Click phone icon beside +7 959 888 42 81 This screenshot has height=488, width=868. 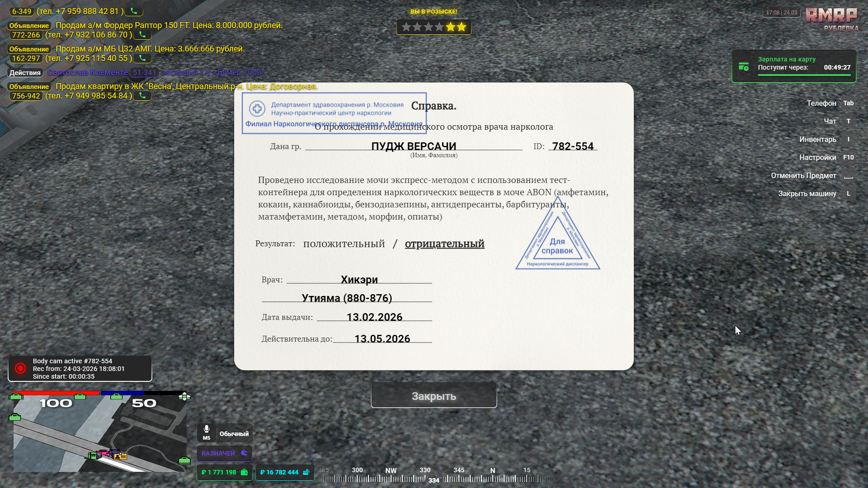coord(134,11)
